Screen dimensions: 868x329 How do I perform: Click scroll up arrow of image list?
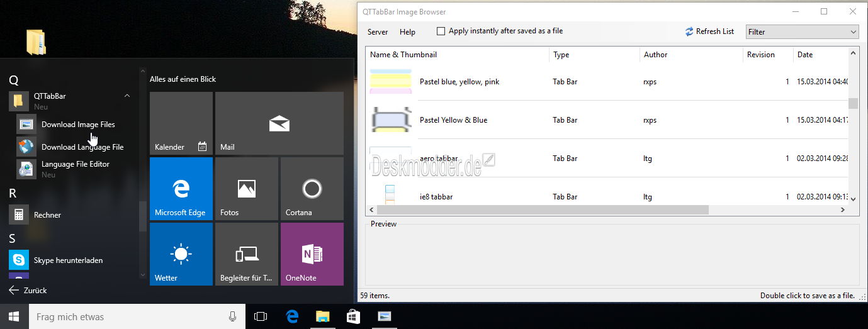(x=854, y=52)
